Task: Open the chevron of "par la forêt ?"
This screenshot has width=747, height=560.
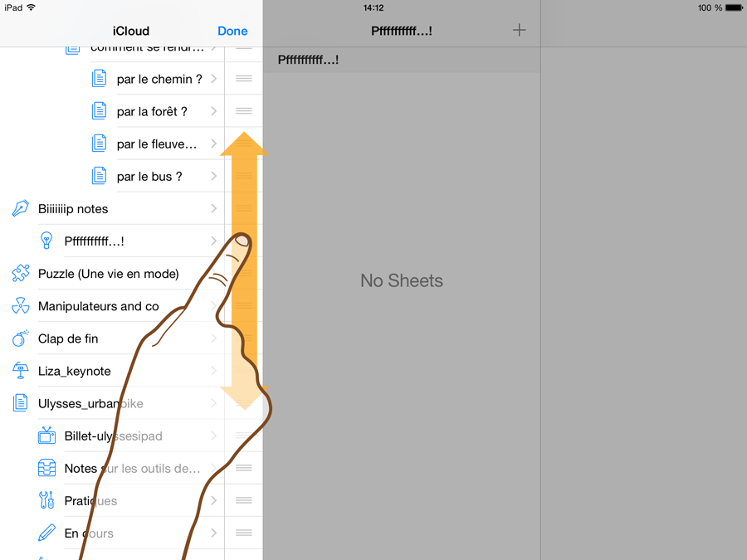Action: (x=214, y=111)
